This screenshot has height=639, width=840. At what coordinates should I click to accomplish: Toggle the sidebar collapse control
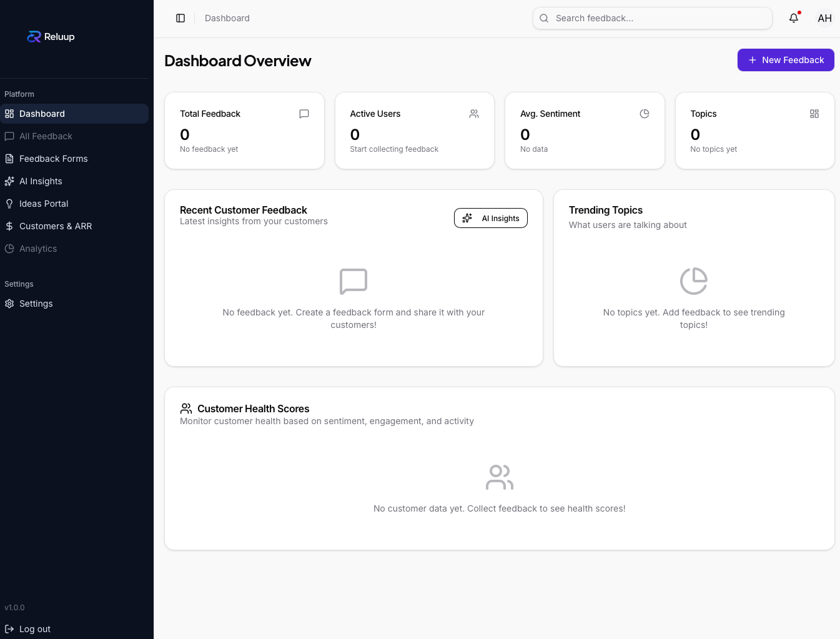(x=180, y=18)
